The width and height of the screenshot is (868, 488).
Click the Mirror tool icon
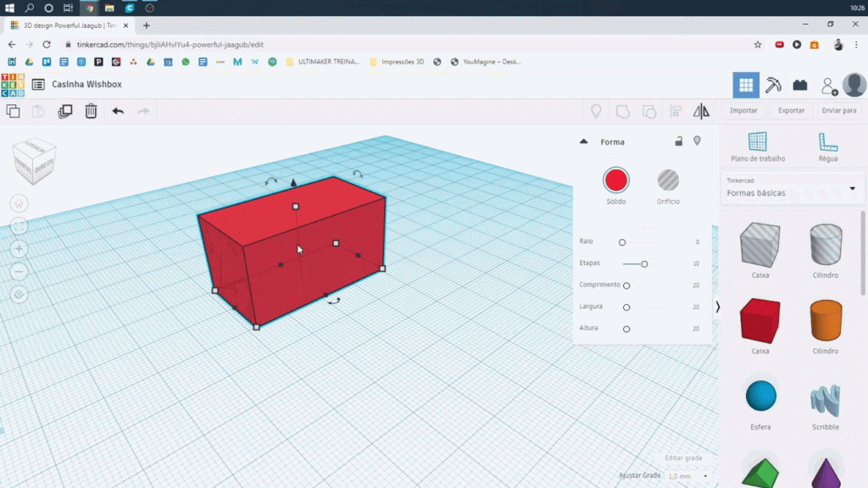[701, 111]
